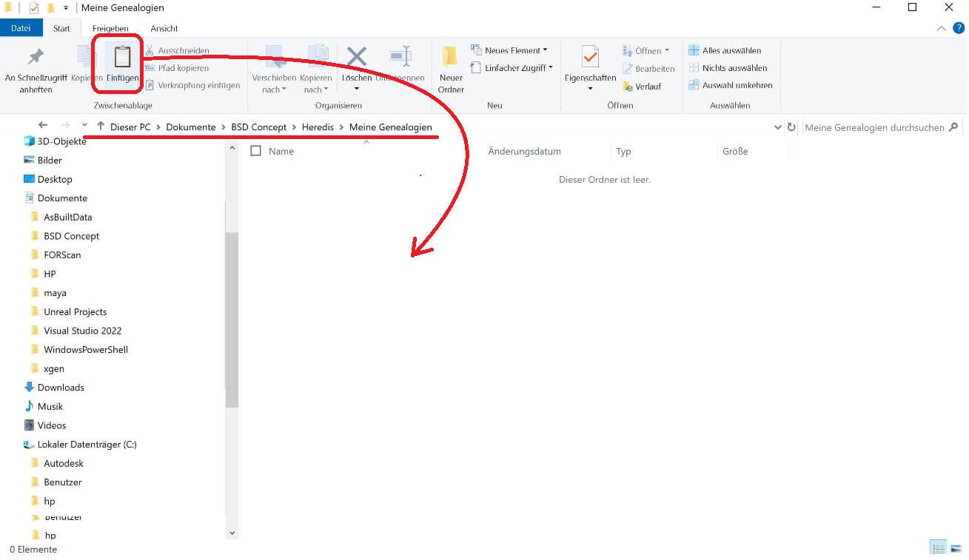Open the Datei menu
The height and width of the screenshot is (560, 969).
[21, 28]
